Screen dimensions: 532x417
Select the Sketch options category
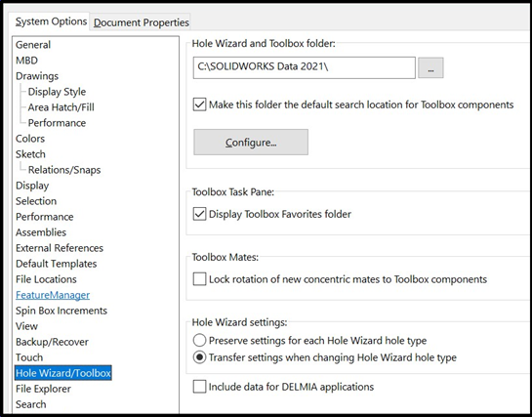[30, 154]
